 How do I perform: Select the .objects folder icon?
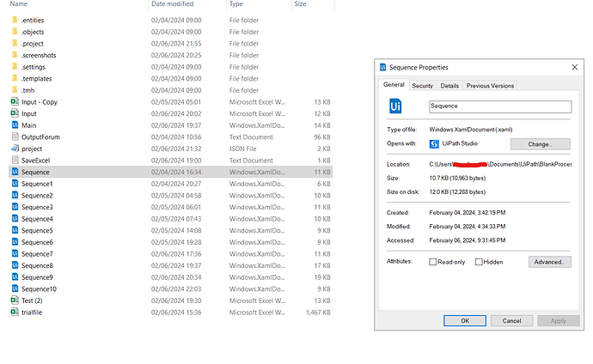pyautogui.click(x=15, y=32)
